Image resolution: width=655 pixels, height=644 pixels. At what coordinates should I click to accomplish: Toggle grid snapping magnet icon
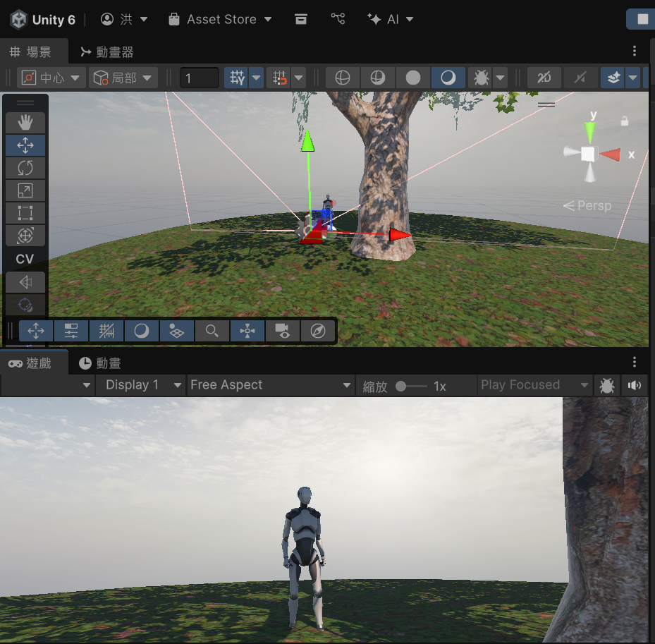click(279, 78)
